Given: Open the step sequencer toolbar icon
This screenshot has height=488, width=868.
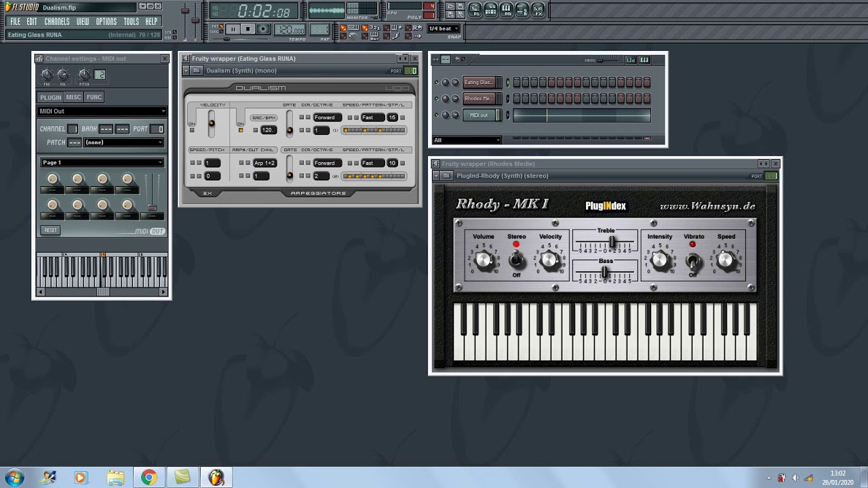Looking at the screenshot, I should 490,10.
